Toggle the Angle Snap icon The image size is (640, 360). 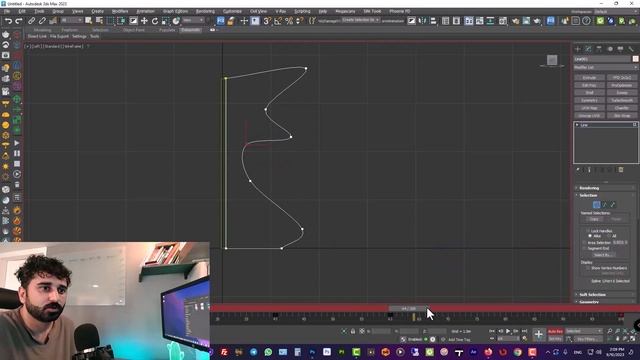tap(278, 21)
